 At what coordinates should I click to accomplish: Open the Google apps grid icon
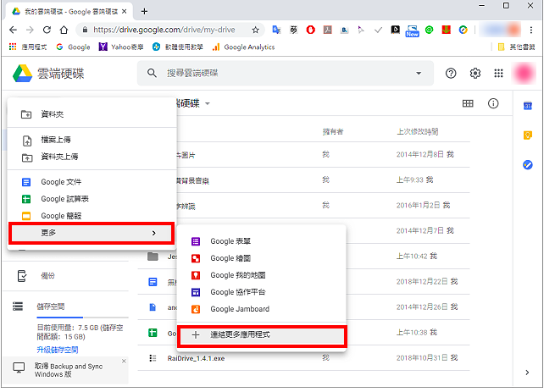point(498,73)
